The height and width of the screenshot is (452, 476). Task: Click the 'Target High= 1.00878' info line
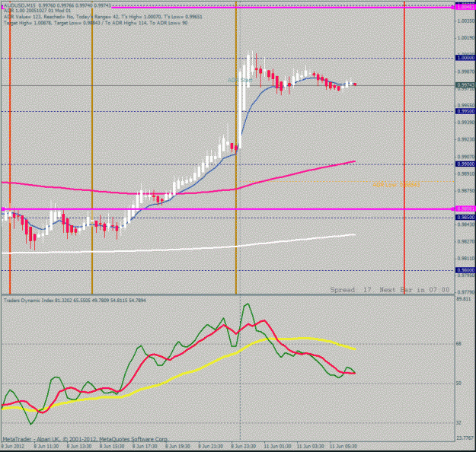tap(96, 23)
